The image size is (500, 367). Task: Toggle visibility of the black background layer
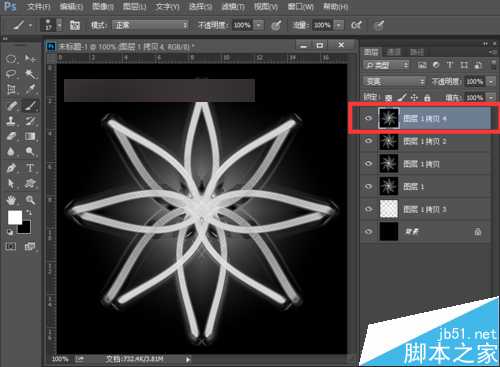[368, 231]
